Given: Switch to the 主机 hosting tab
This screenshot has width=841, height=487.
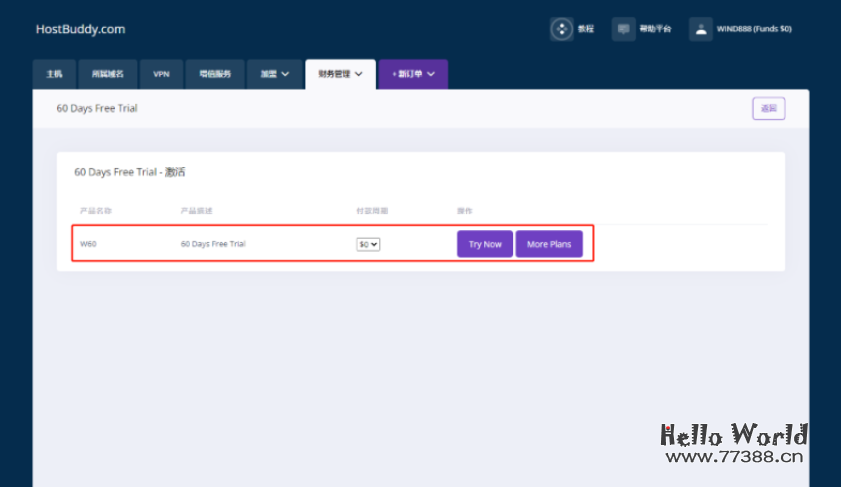Looking at the screenshot, I should (x=54, y=74).
